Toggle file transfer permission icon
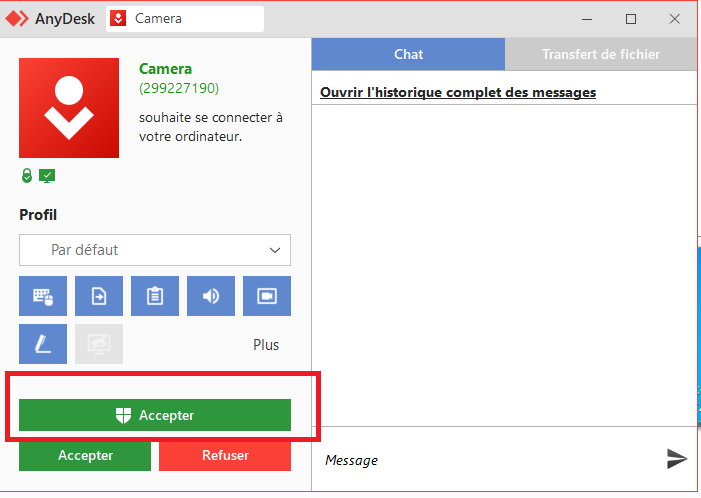The width and height of the screenshot is (701, 498). click(x=99, y=296)
